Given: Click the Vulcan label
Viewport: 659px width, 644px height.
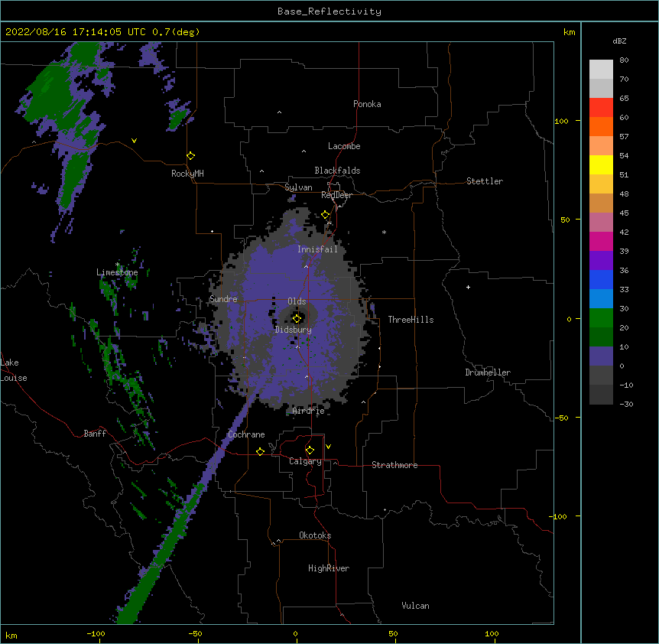Looking at the screenshot, I should point(415,606).
